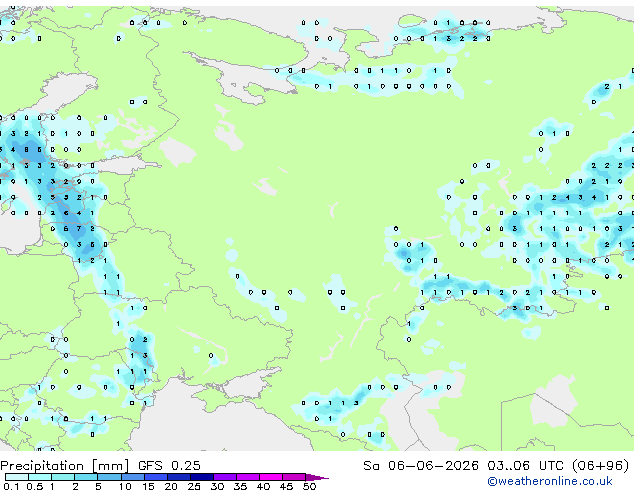The height and width of the screenshot is (490, 634).
Task: Click the "03..06 UTC" time range text
Action: (x=526, y=466)
